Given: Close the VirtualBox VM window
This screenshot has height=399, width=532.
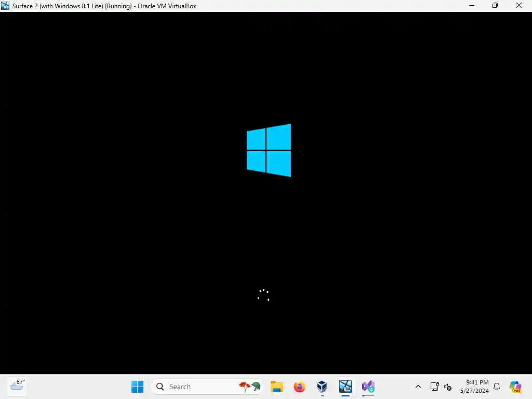Looking at the screenshot, I should point(519,6).
